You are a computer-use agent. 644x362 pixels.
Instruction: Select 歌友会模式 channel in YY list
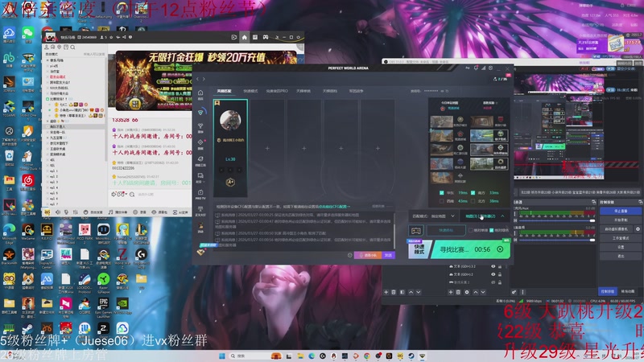[57, 76]
